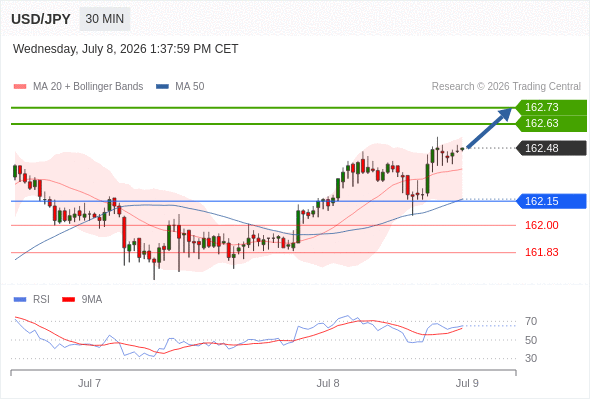Image resolution: width=590 pixels, height=400 pixels.
Task: Click the 162.15 pivot price tag
Action: tap(551, 201)
